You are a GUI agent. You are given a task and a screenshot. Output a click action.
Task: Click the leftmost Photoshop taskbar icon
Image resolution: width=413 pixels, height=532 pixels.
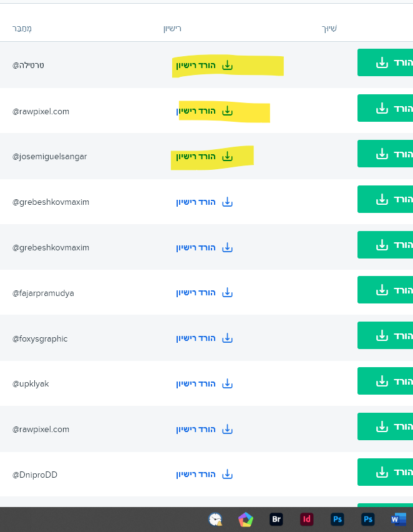click(338, 520)
